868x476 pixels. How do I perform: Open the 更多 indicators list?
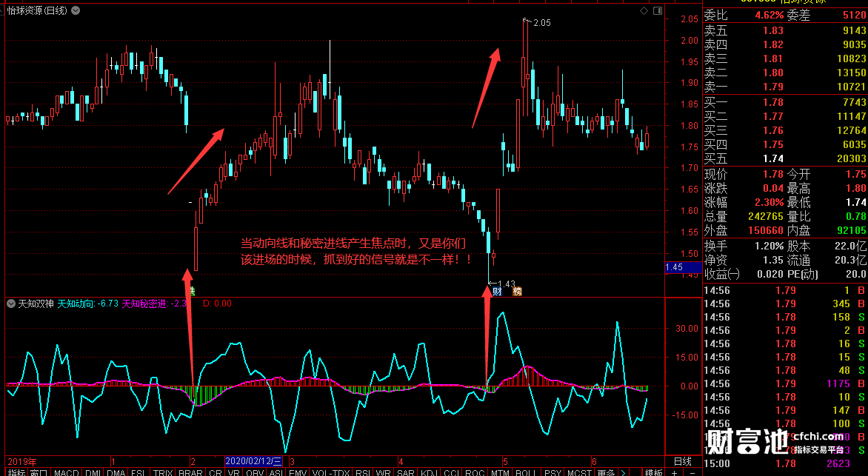click(x=606, y=473)
